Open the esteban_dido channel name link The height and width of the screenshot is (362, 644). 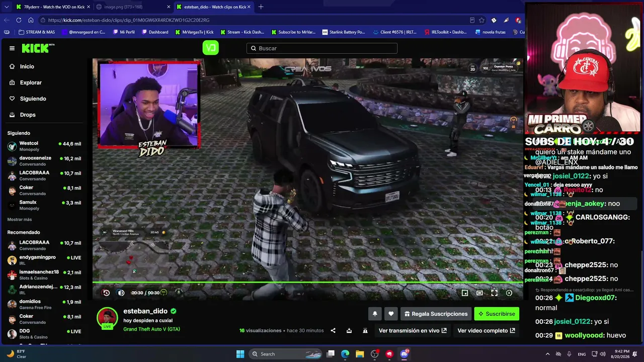point(145,311)
